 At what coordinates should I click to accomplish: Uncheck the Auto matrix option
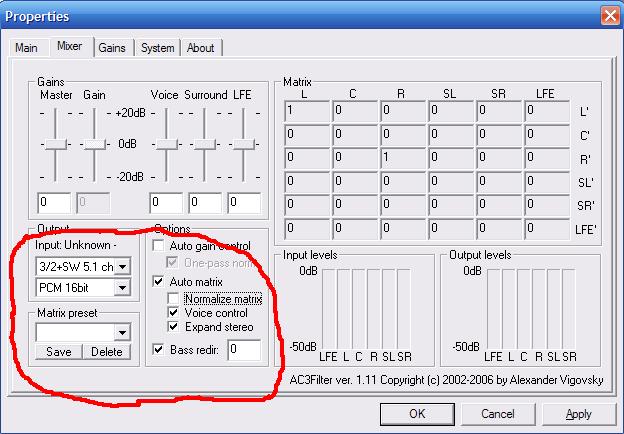point(158,282)
